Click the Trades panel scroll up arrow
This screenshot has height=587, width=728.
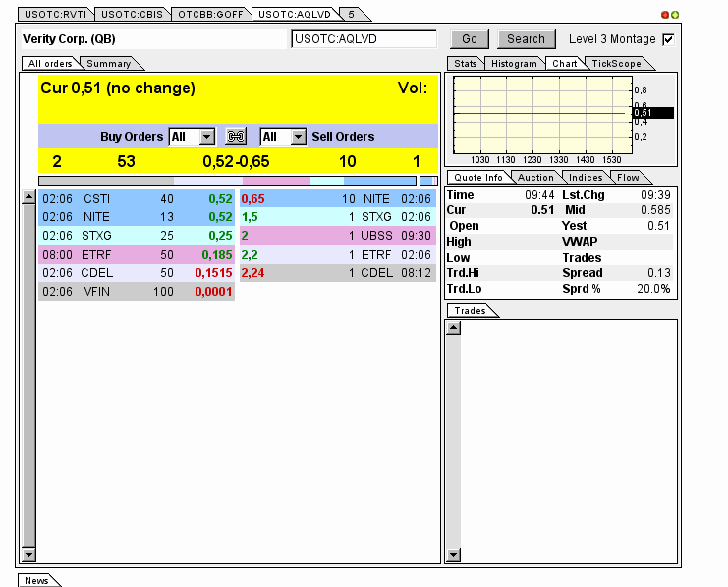pyautogui.click(x=454, y=328)
